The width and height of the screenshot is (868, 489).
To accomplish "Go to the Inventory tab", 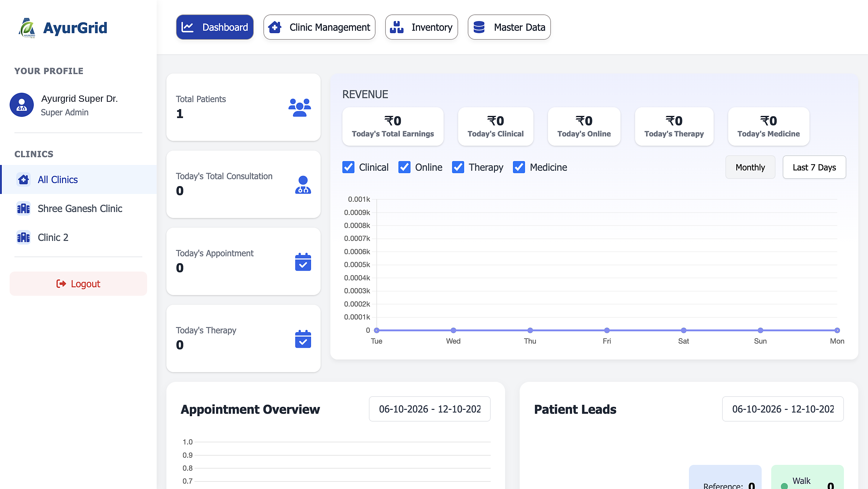I will click(x=421, y=27).
